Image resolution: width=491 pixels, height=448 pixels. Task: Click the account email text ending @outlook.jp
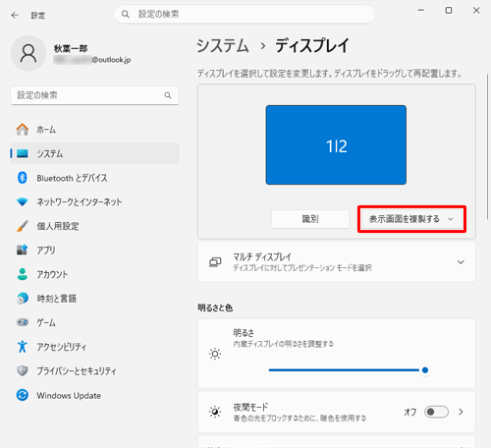92,60
